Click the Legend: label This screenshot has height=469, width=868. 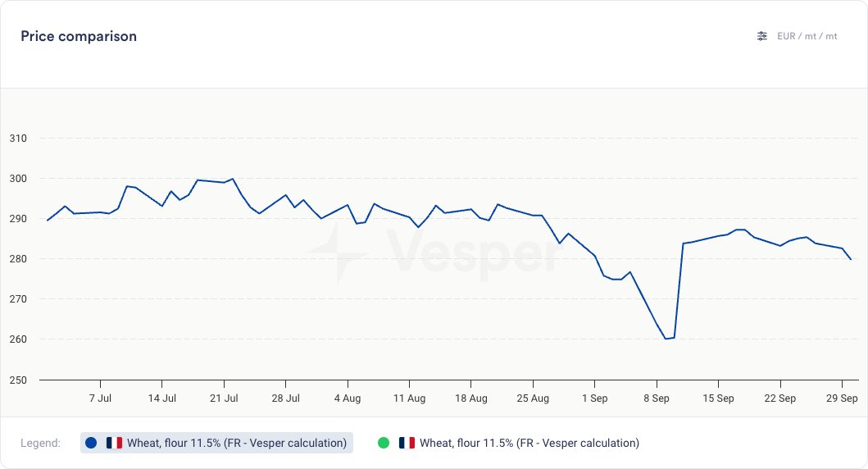40,443
